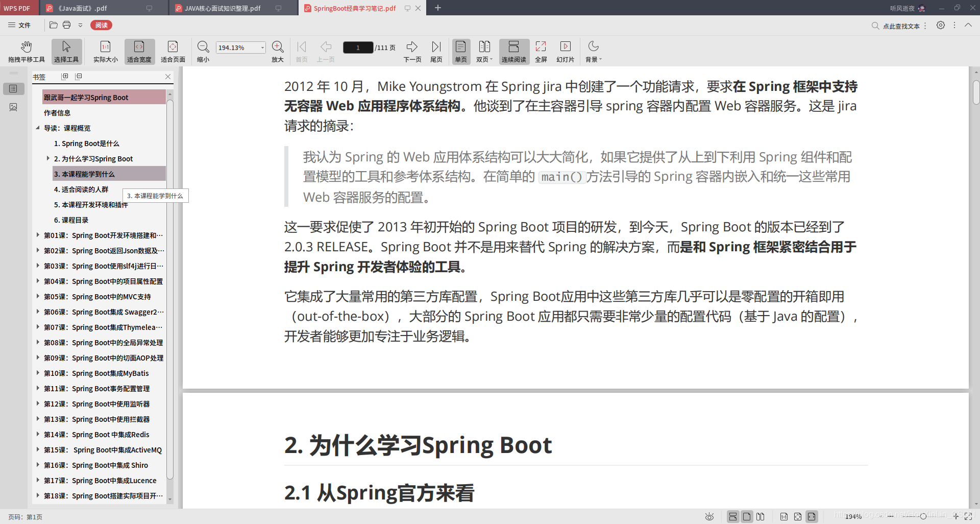The height and width of the screenshot is (524, 980).
Task: Expand 第10课 MyBatis bookmark arrow
Action: pyautogui.click(x=38, y=373)
